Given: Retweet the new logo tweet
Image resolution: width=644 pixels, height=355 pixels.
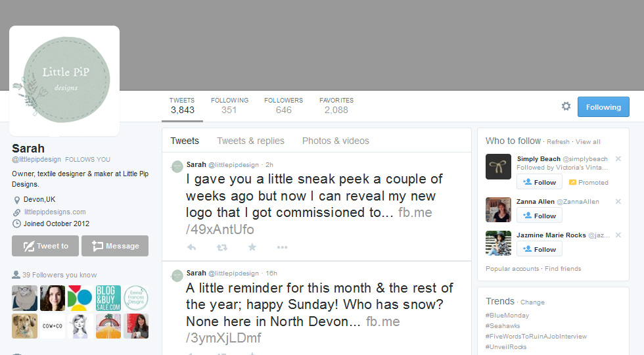Looking at the screenshot, I should tap(222, 247).
